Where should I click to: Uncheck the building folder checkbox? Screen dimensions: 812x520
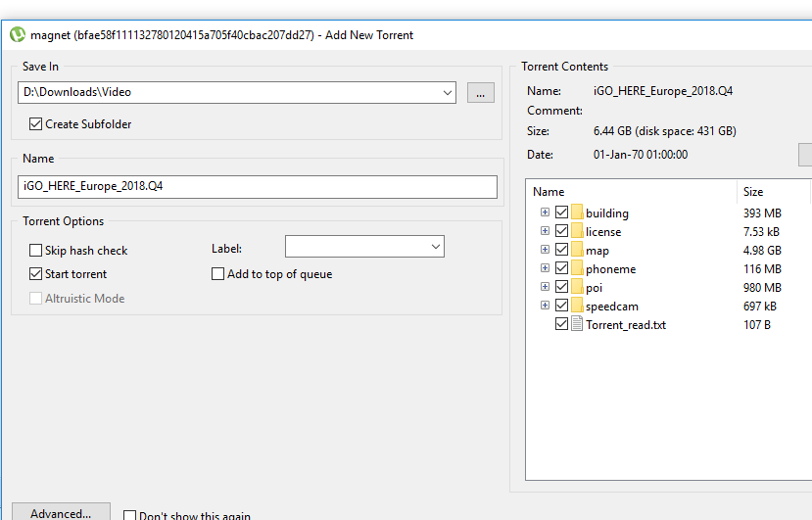tap(562, 212)
